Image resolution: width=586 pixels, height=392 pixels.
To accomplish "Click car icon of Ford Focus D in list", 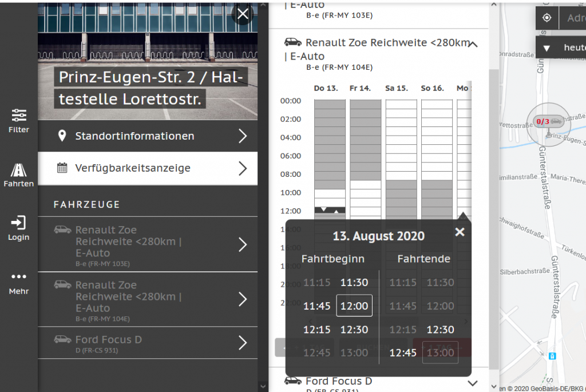I will (63, 339).
